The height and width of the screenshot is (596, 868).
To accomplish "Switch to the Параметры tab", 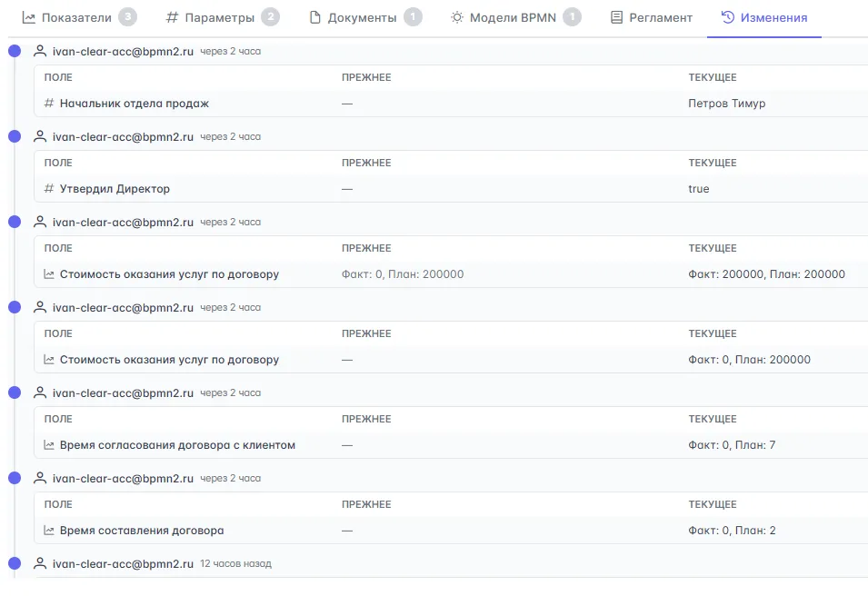I will [219, 17].
